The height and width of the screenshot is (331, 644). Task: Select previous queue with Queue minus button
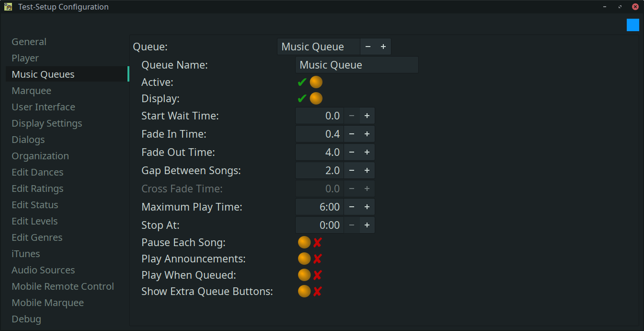(x=368, y=47)
